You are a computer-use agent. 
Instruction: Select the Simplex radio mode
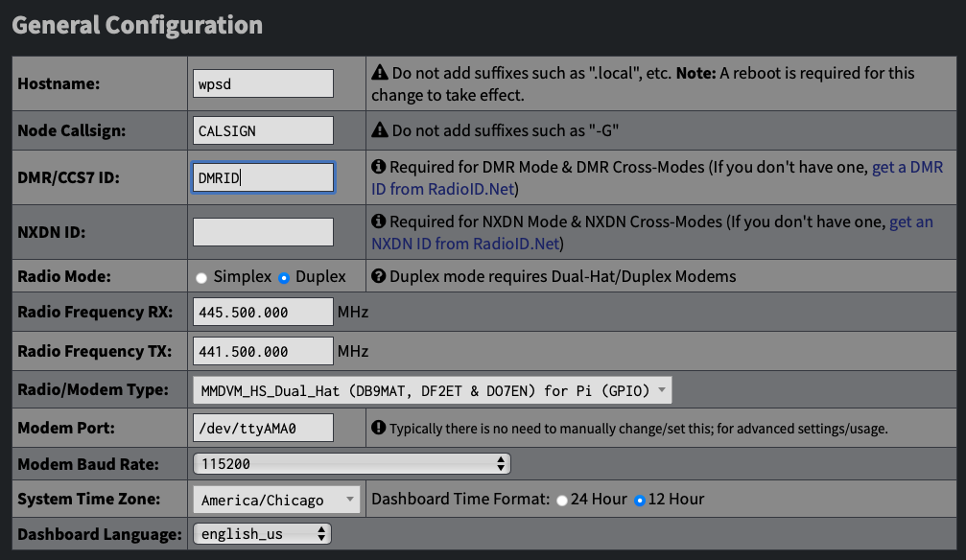(201, 278)
